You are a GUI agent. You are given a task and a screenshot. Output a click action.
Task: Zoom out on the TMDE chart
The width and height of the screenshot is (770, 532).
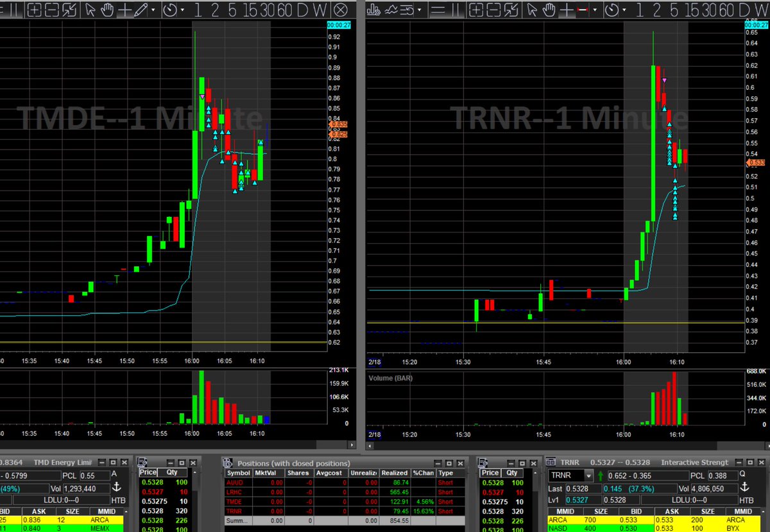tap(51, 10)
